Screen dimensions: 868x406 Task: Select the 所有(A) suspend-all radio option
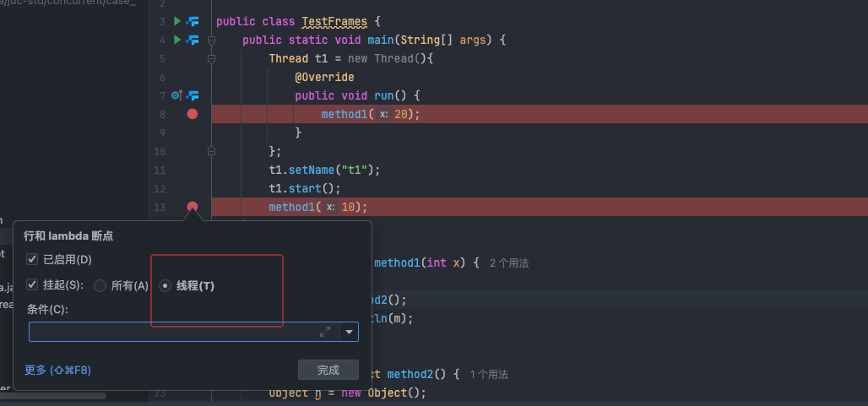[x=100, y=286]
